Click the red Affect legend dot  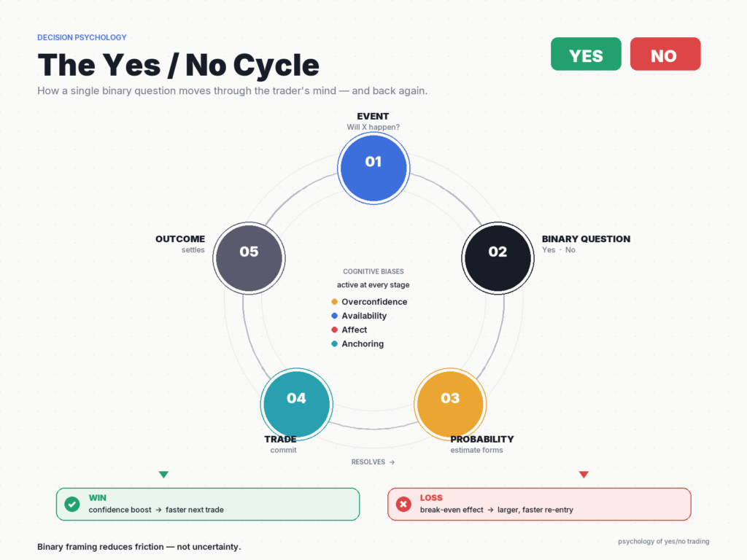(334, 330)
